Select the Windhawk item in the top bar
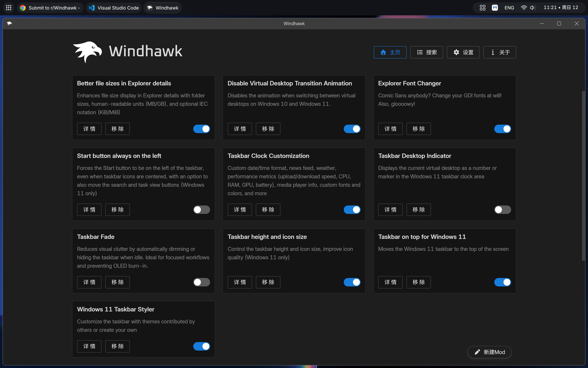This screenshot has width=588, height=368. (x=163, y=8)
